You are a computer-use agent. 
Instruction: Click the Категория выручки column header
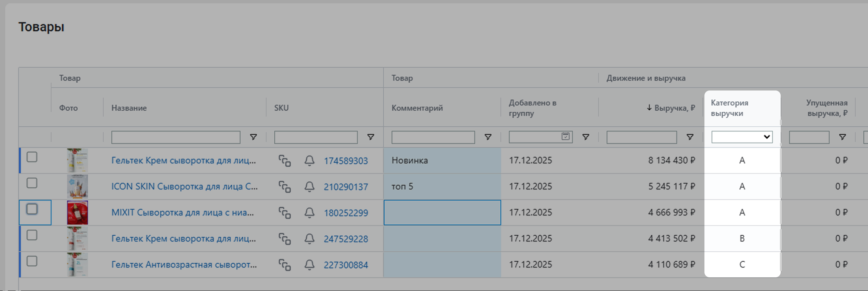[x=729, y=108]
